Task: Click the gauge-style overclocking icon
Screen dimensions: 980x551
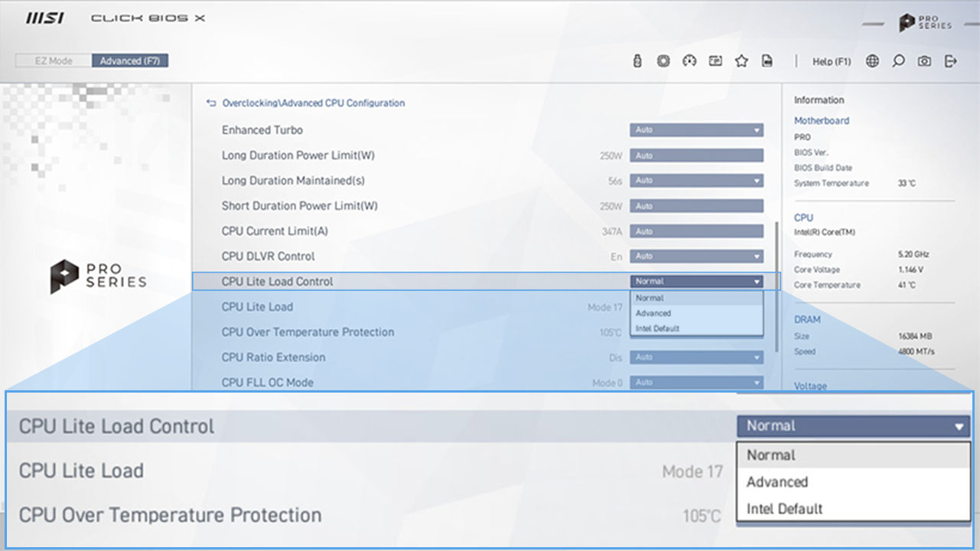Action: [689, 60]
